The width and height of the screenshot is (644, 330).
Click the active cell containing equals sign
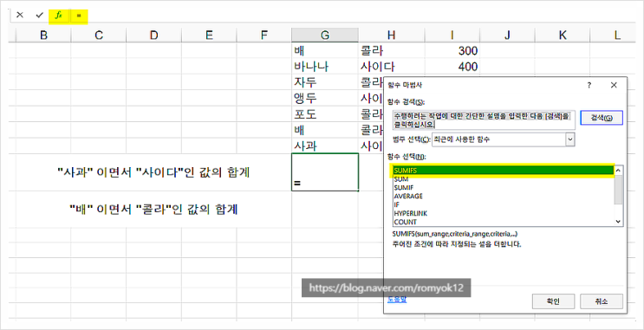coord(325,172)
